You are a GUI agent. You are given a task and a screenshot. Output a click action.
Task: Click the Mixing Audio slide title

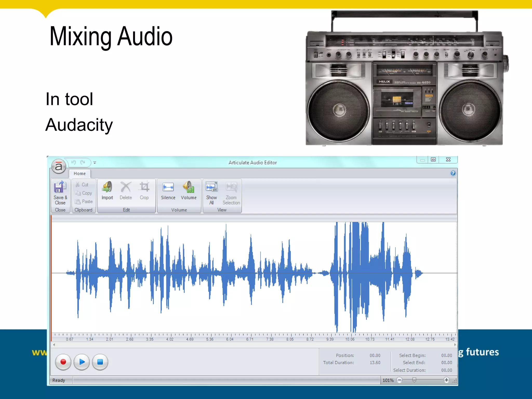tap(111, 36)
